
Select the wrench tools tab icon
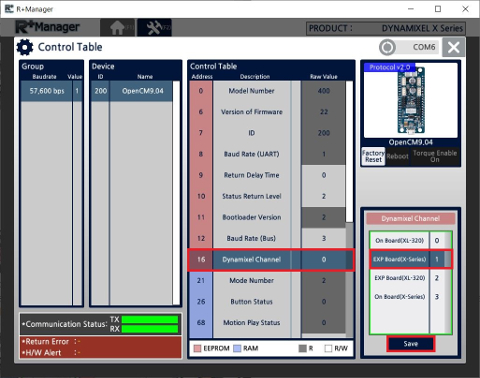pos(155,28)
